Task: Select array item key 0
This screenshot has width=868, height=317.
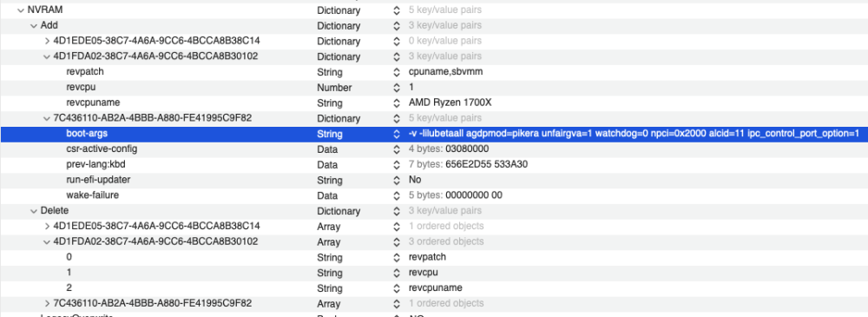Action: click(x=69, y=257)
